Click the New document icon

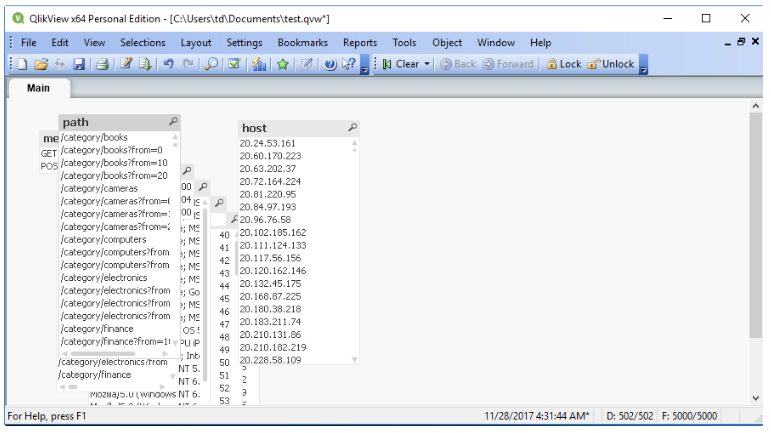pyautogui.click(x=22, y=64)
